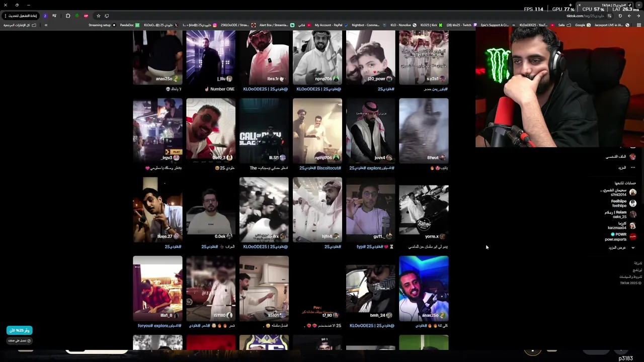The image size is (644, 362).
Task: Open the video thumbnail by ibra.1r
Action: pos(264,57)
